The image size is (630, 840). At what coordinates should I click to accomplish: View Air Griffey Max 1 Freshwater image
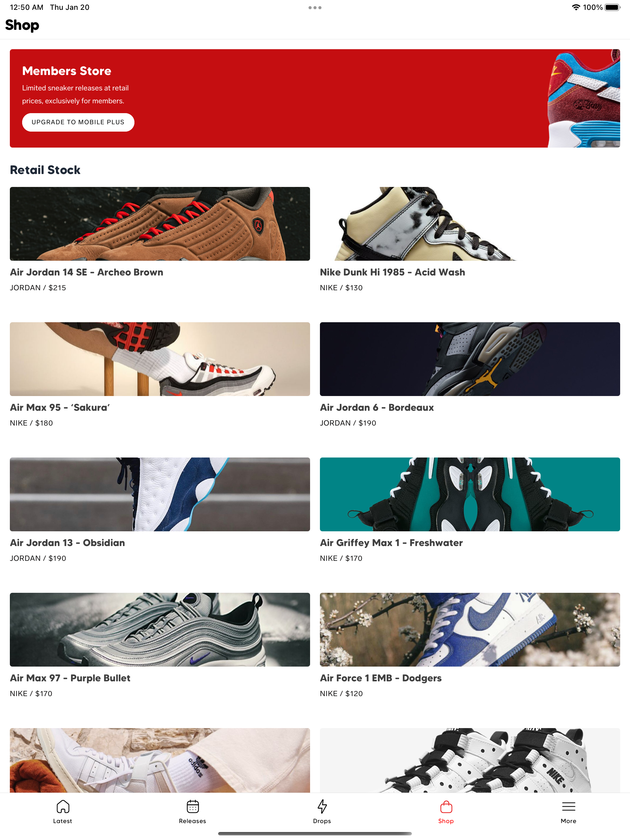click(x=470, y=494)
